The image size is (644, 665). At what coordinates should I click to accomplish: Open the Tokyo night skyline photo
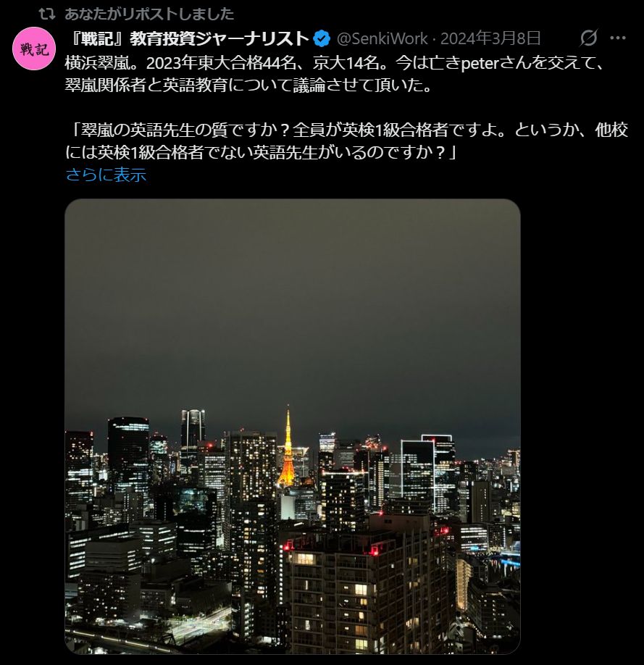(x=293, y=426)
